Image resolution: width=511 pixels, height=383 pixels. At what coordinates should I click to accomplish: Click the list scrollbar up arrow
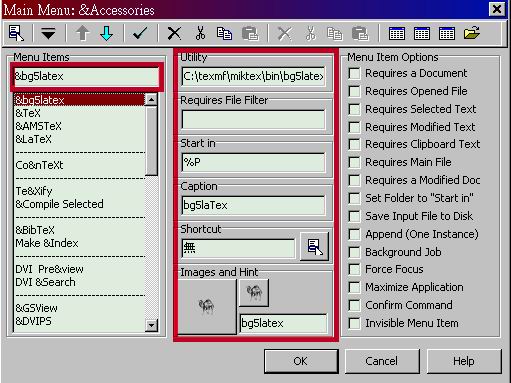[x=151, y=100]
